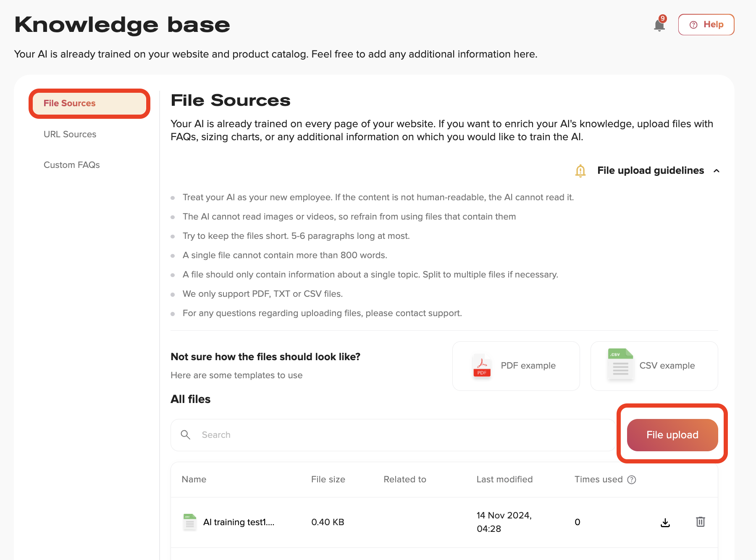Switch to URL Sources tab
This screenshot has width=756, height=560.
click(70, 134)
